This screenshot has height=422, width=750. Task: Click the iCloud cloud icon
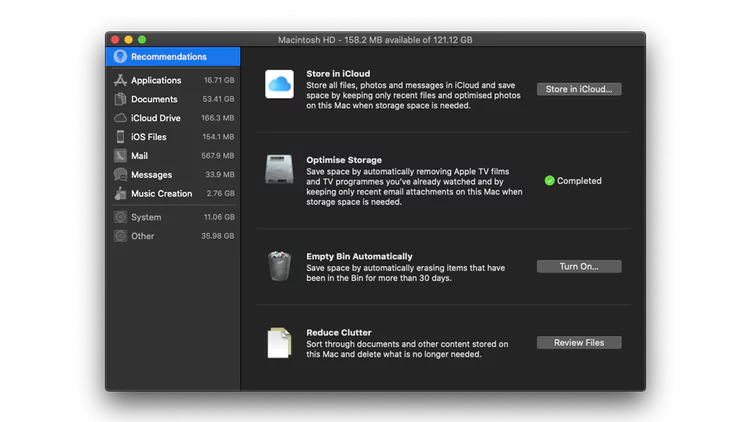point(279,84)
